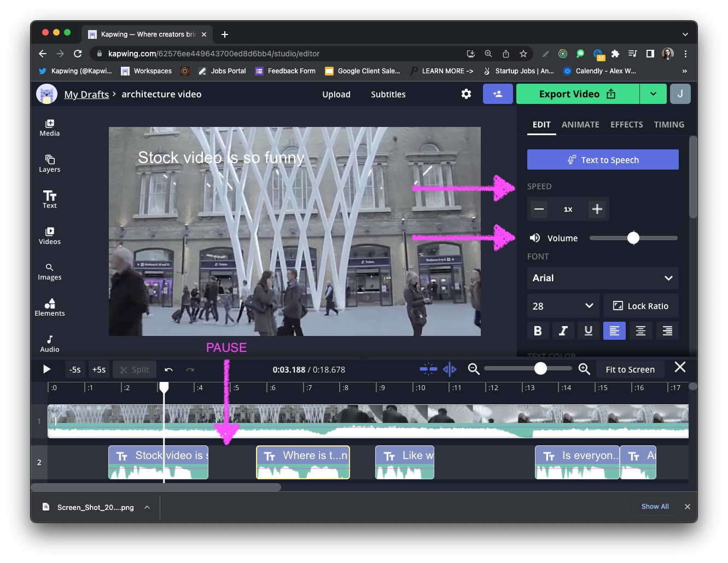Open project settings gear icon

466,94
